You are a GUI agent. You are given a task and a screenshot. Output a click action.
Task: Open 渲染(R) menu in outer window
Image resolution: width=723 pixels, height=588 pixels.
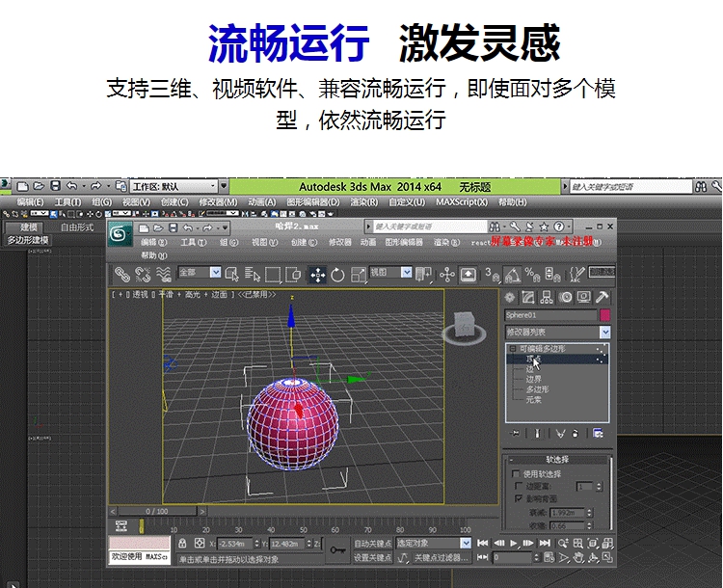363,202
